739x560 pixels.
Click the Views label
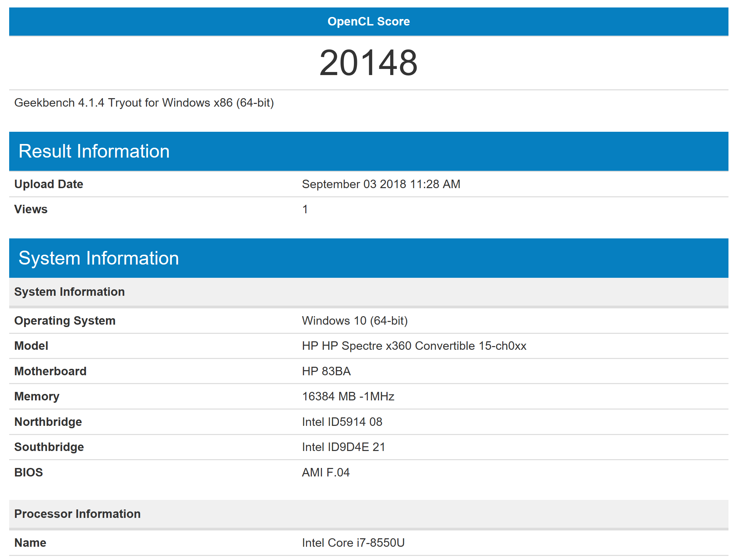(x=31, y=209)
